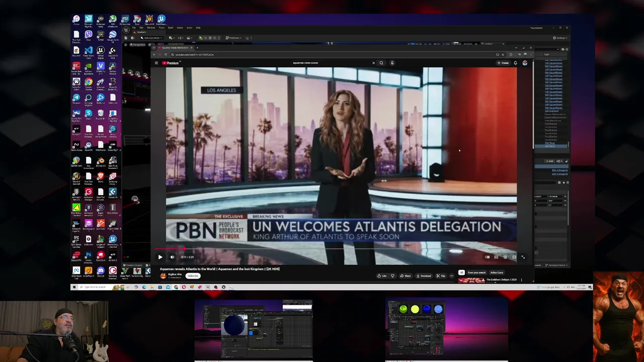Open YouTube account avatar menu
The width and height of the screenshot is (644, 362).
tap(525, 63)
